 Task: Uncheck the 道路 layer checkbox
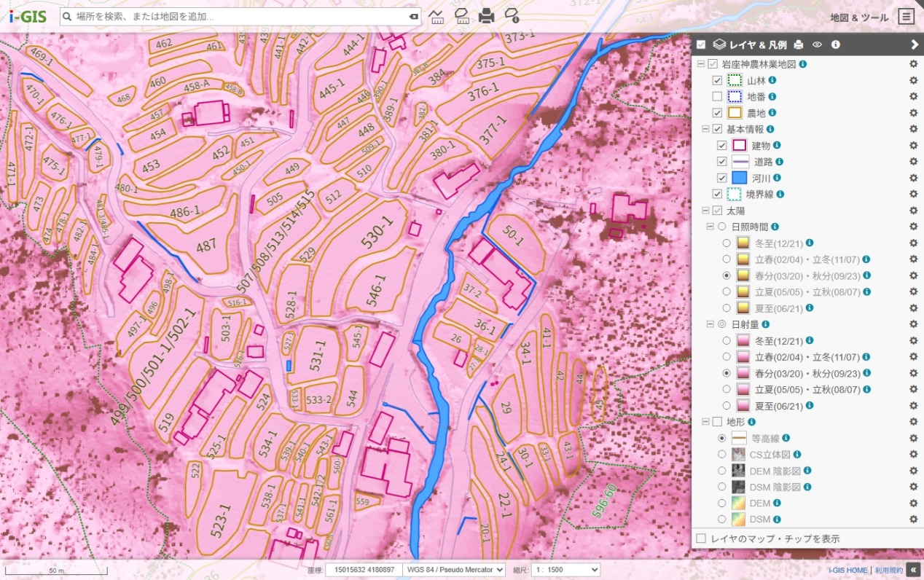click(722, 162)
